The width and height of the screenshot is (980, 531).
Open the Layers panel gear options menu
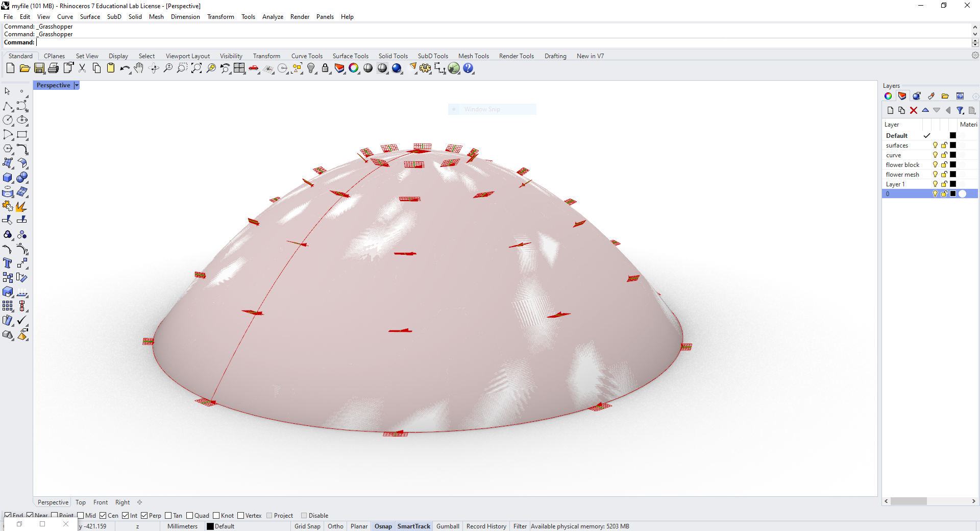pos(975,96)
